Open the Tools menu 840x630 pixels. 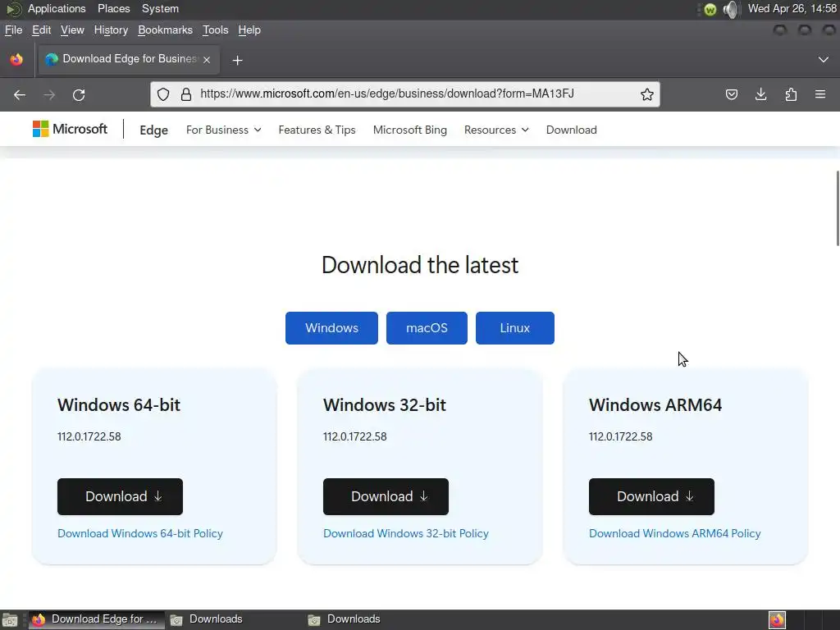(x=216, y=30)
